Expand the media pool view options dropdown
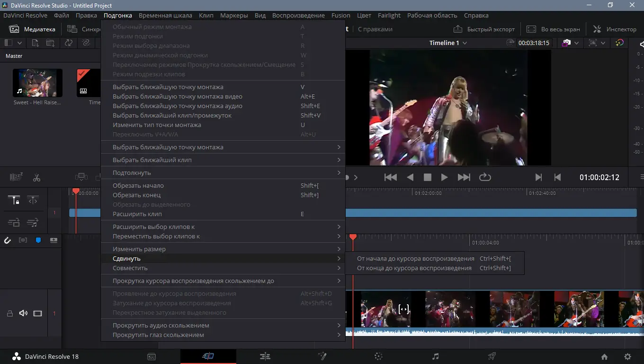Screen dimensions: 644x364 click(x=19, y=43)
